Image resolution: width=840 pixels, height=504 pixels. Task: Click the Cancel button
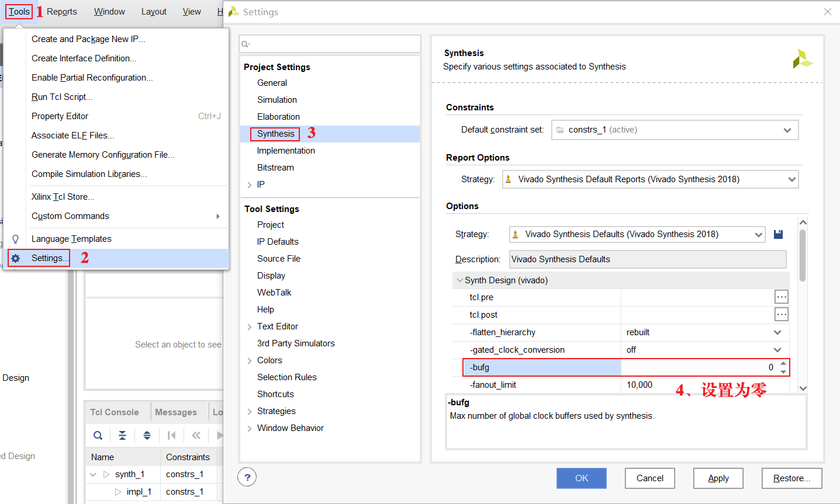[x=650, y=478]
